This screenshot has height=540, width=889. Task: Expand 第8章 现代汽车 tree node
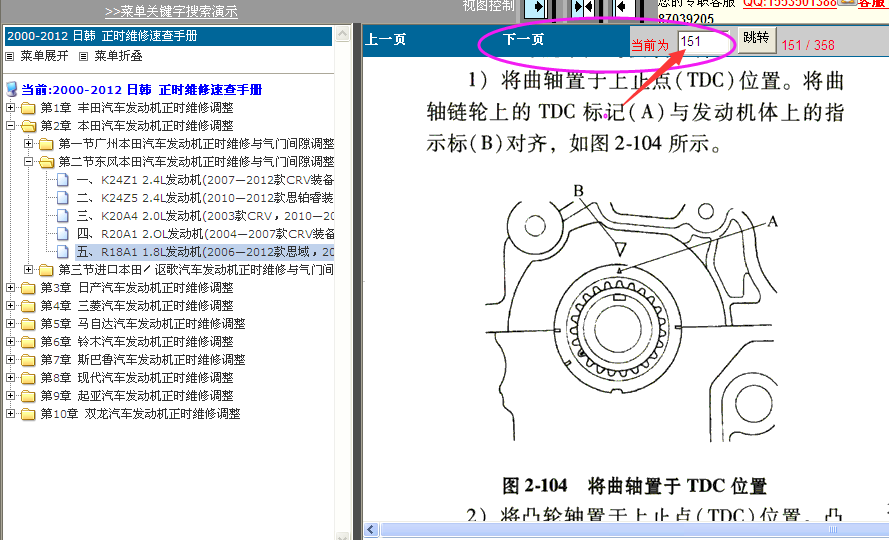(x=10, y=377)
